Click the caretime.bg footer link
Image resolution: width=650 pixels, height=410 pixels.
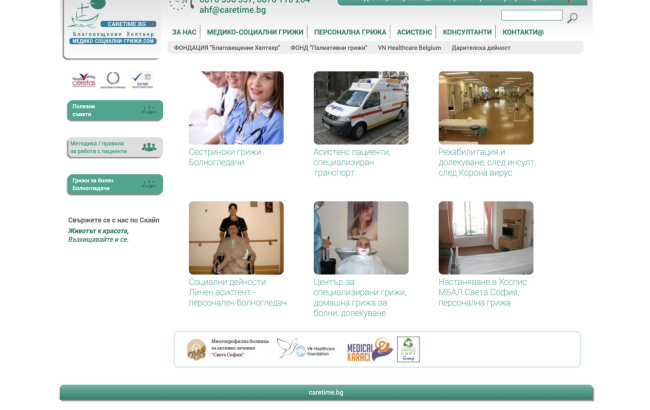(326, 392)
